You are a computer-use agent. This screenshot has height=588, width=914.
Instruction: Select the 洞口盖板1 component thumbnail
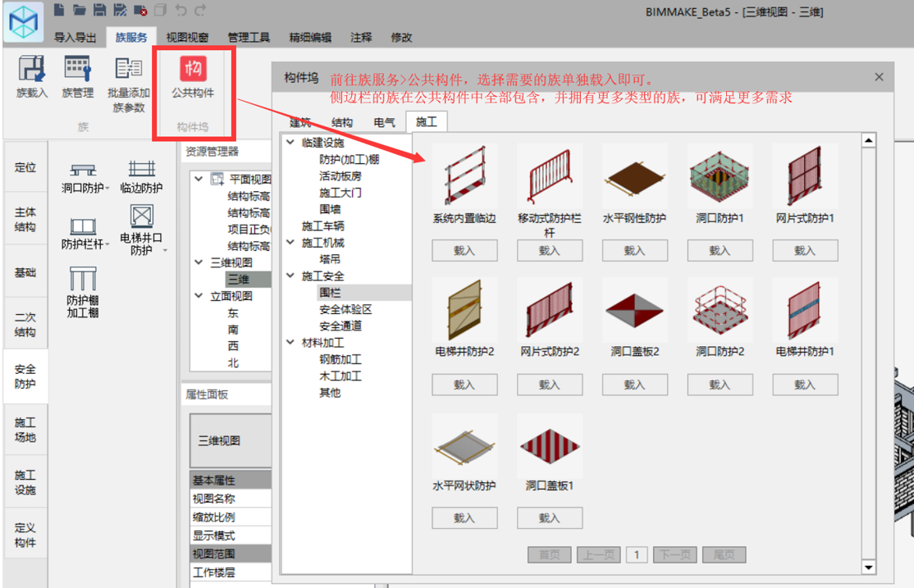[550, 446]
